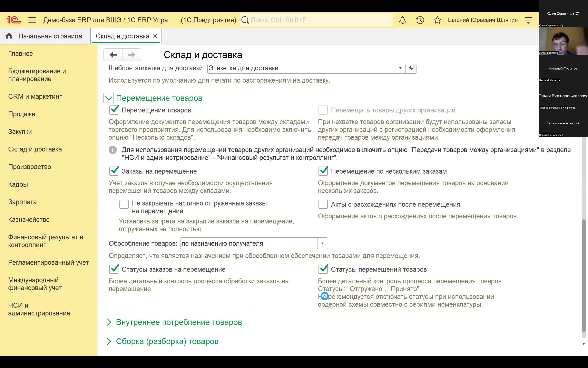Open favorites star icon
Viewport: 588px width, 368px height.
(x=437, y=20)
